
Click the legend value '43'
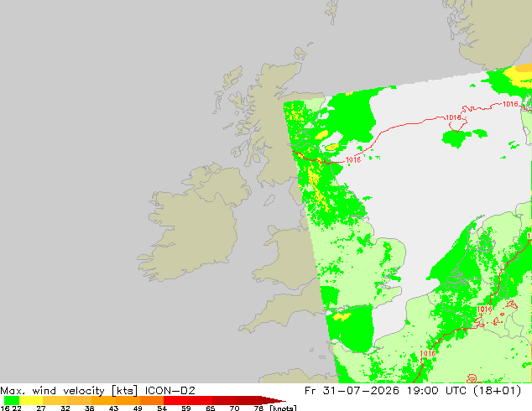(113, 408)
